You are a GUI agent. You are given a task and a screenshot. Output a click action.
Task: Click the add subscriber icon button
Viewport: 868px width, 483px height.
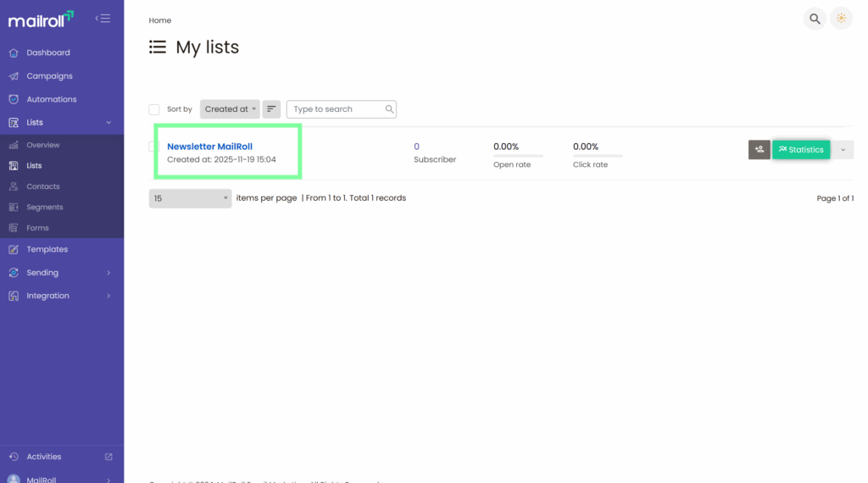(x=759, y=149)
